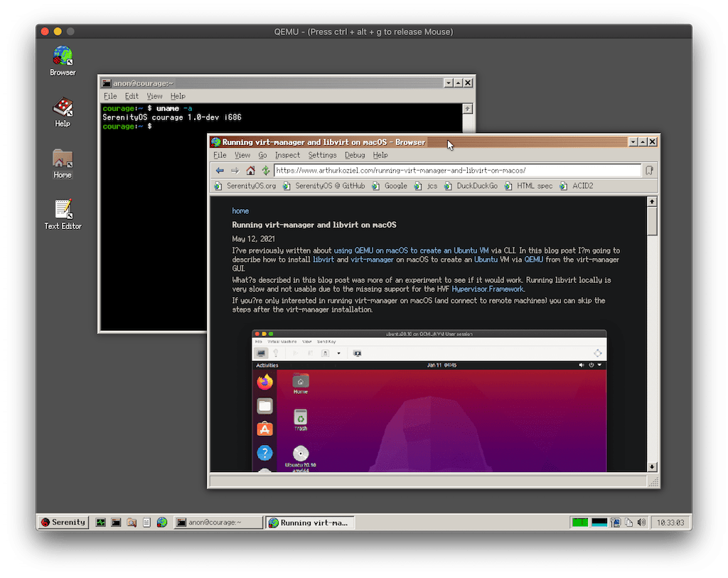Open the ACID2 bookmark

[577, 186]
